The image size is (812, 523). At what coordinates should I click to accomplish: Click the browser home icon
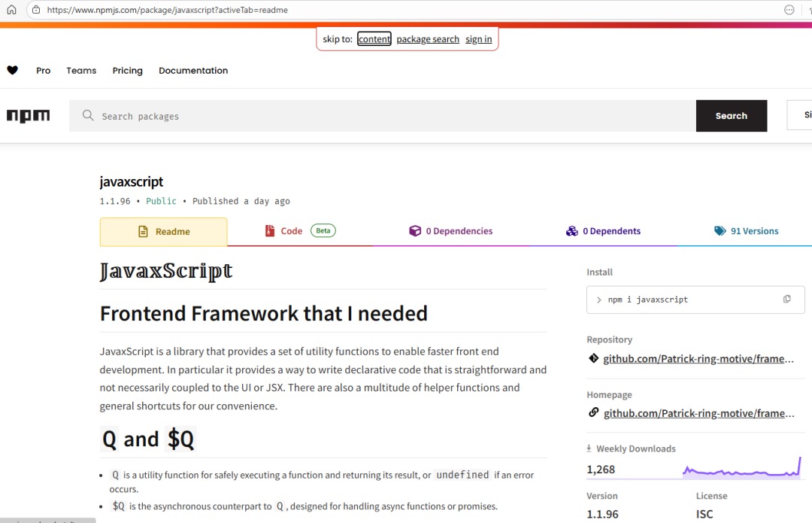[x=11, y=9]
